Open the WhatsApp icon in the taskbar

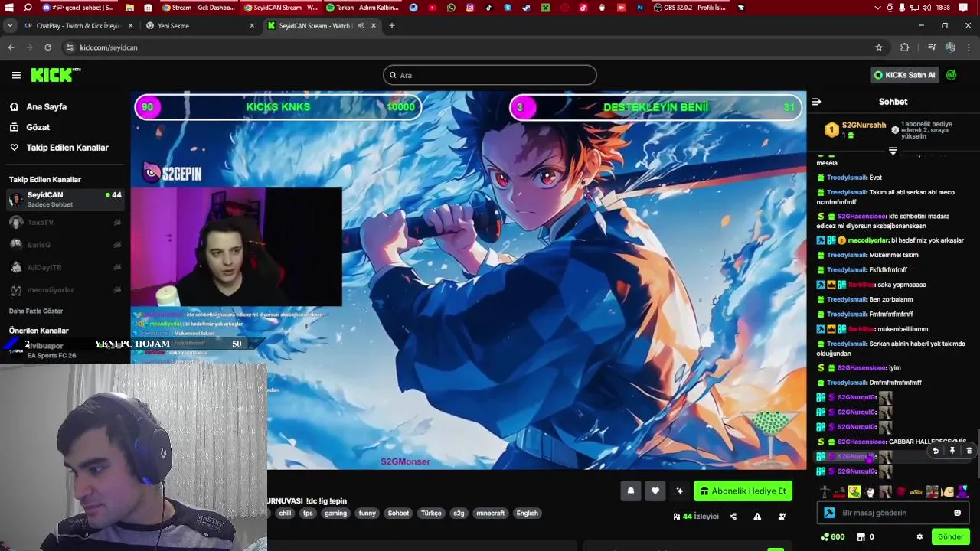click(x=451, y=8)
